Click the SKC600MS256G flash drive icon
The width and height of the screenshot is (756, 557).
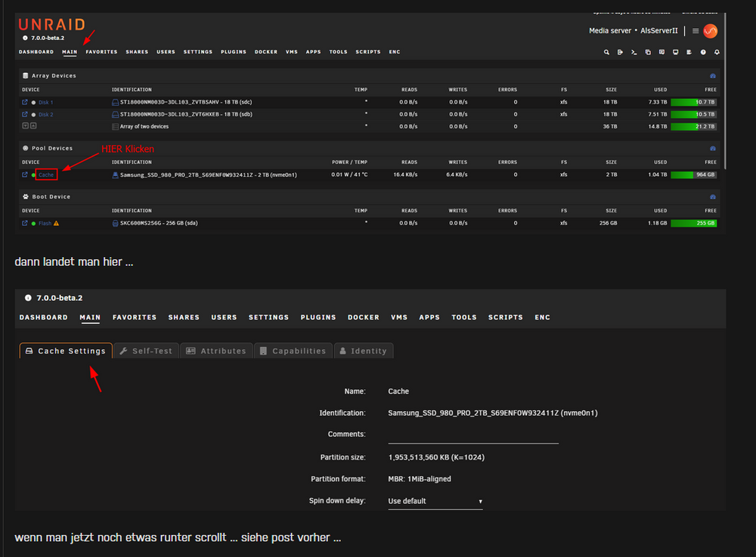point(115,223)
